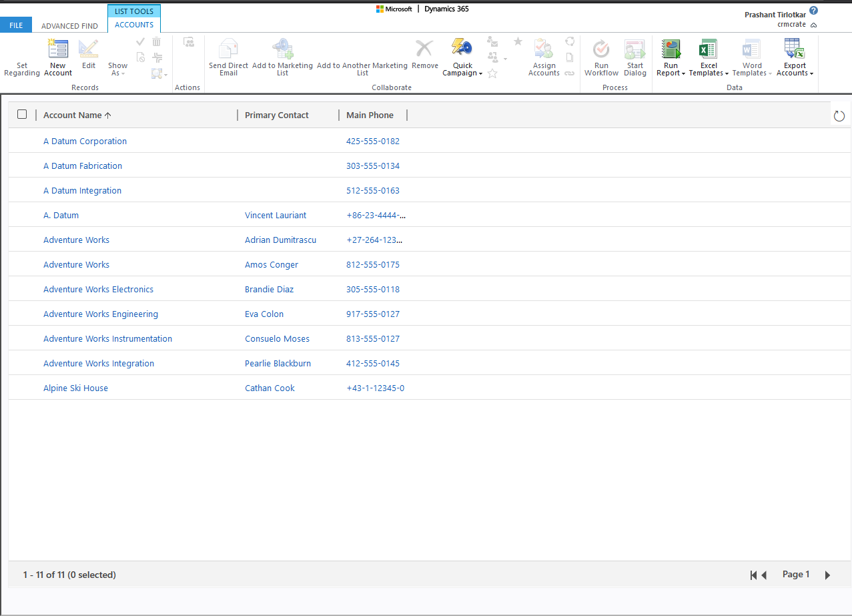852x616 pixels.
Task: Open the FILE menu
Action: 15,24
